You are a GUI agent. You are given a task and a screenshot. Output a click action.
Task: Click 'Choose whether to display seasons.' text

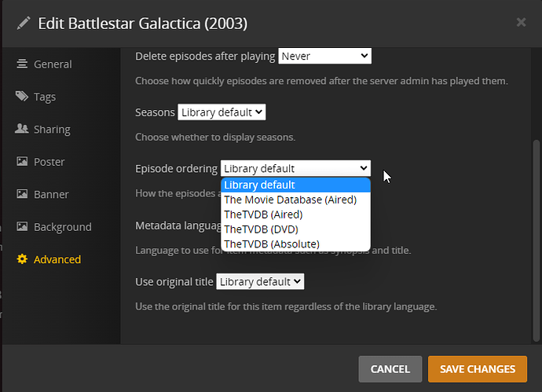[x=215, y=137]
